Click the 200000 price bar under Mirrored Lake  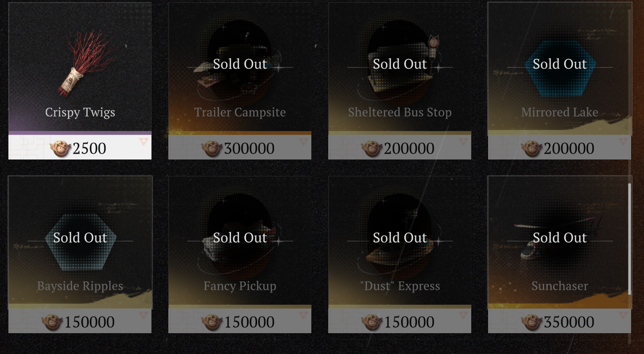pyautogui.click(x=559, y=147)
